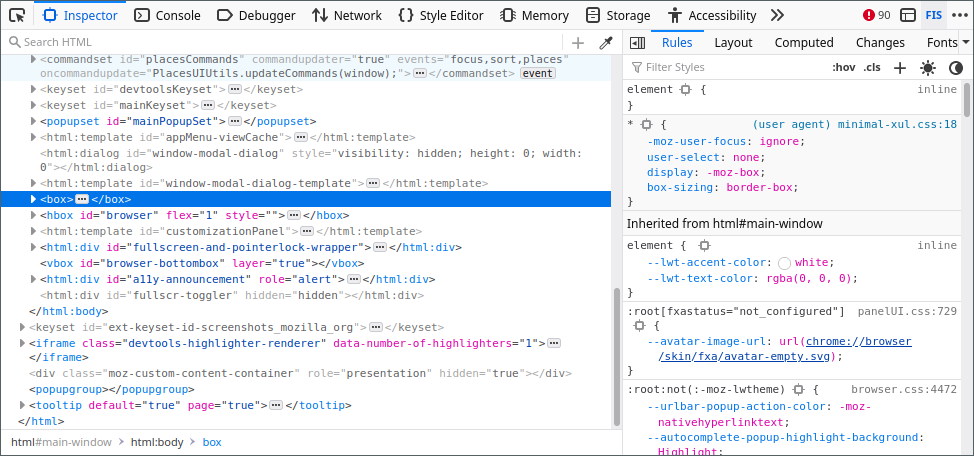Image resolution: width=974 pixels, height=456 pixels.
Task: Expand the hbox browser node
Action: click(34, 215)
